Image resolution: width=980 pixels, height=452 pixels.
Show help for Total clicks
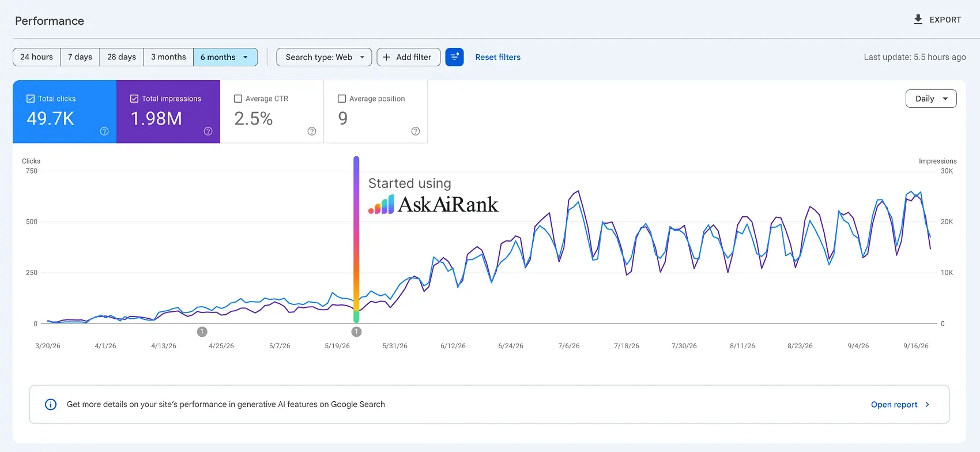(104, 131)
